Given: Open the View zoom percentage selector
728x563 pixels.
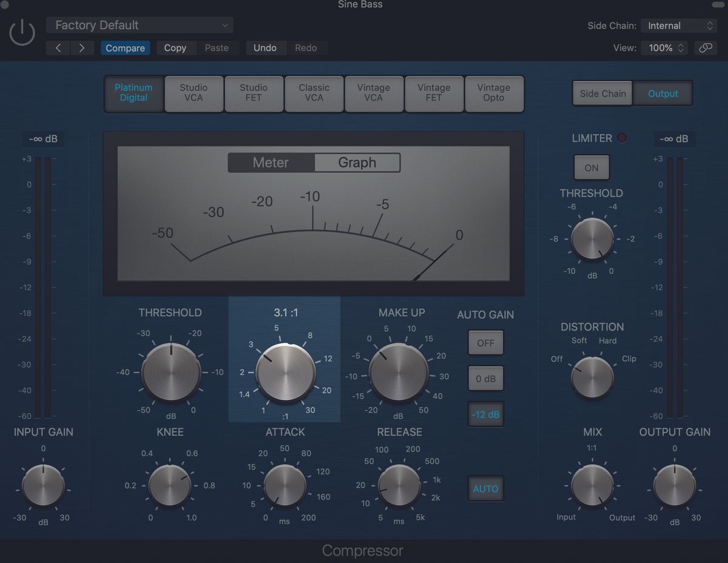Looking at the screenshot, I should point(664,47).
